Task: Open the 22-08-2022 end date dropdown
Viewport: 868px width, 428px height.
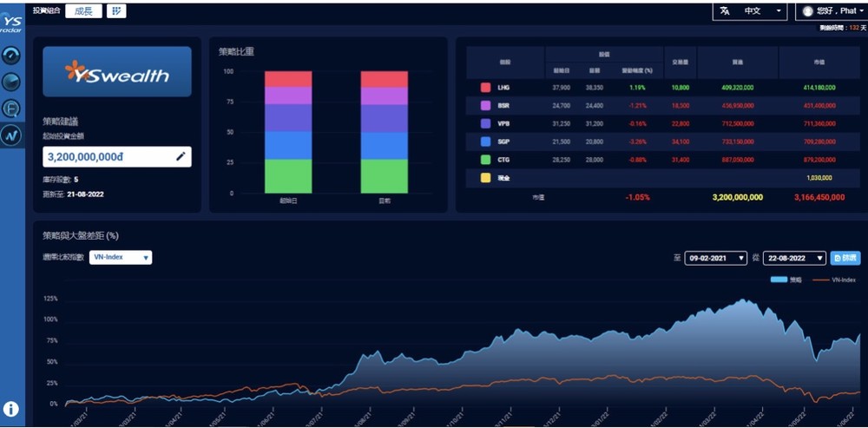Action: coord(793,258)
